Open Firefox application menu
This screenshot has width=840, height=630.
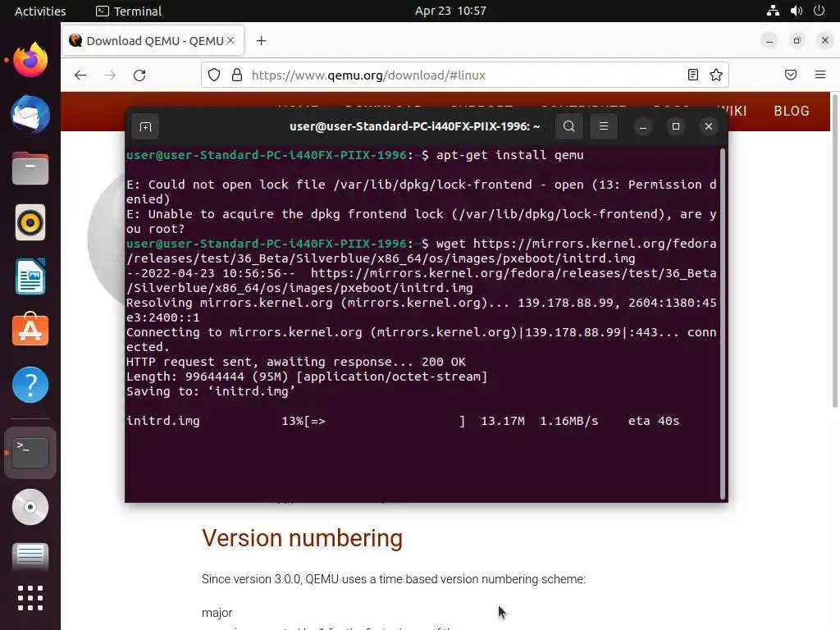pos(820,75)
